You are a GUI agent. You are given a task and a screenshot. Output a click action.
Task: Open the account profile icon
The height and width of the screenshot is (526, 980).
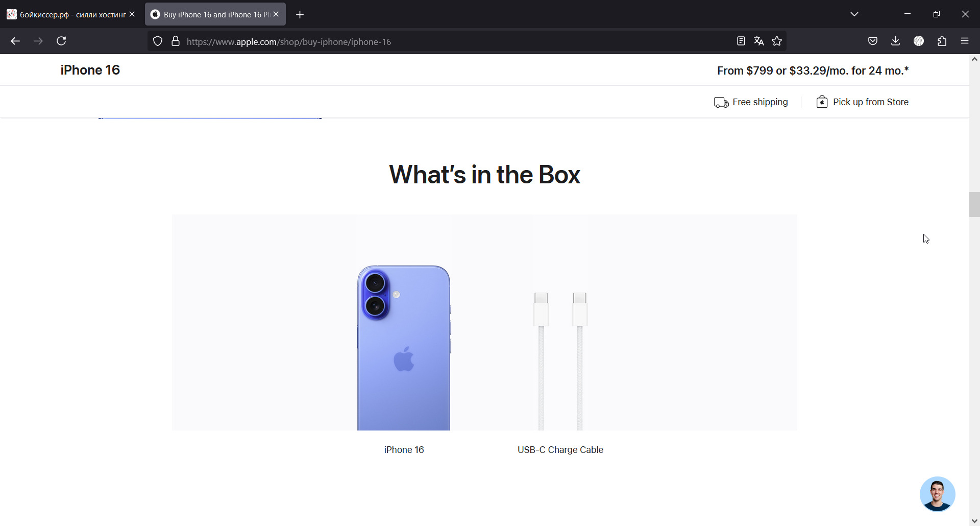tap(919, 41)
